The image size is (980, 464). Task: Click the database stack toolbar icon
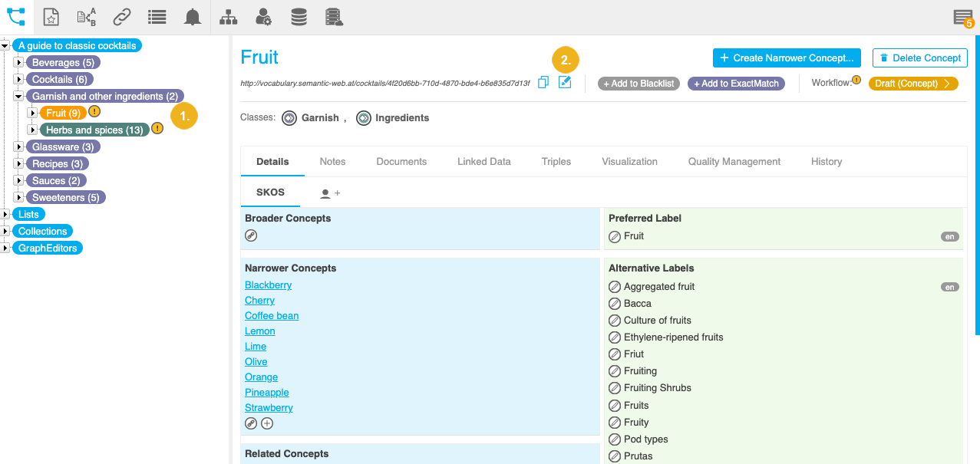299,17
